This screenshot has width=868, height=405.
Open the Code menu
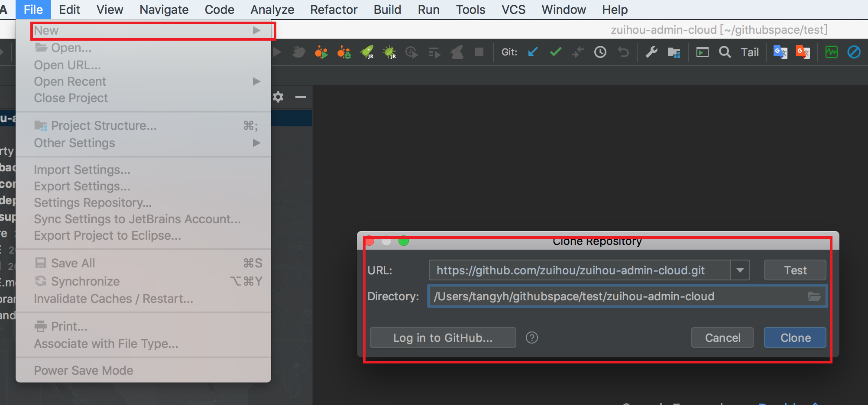tap(219, 10)
